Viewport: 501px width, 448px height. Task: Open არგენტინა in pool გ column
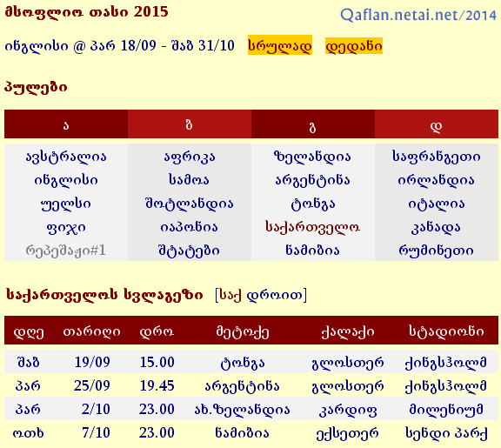(312, 180)
